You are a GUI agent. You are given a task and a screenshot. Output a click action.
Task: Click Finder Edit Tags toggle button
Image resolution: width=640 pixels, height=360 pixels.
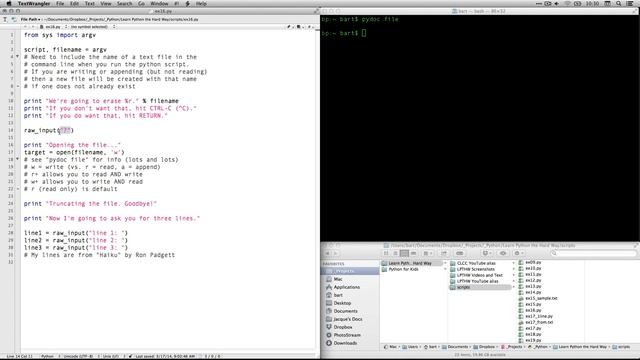coord(460,253)
